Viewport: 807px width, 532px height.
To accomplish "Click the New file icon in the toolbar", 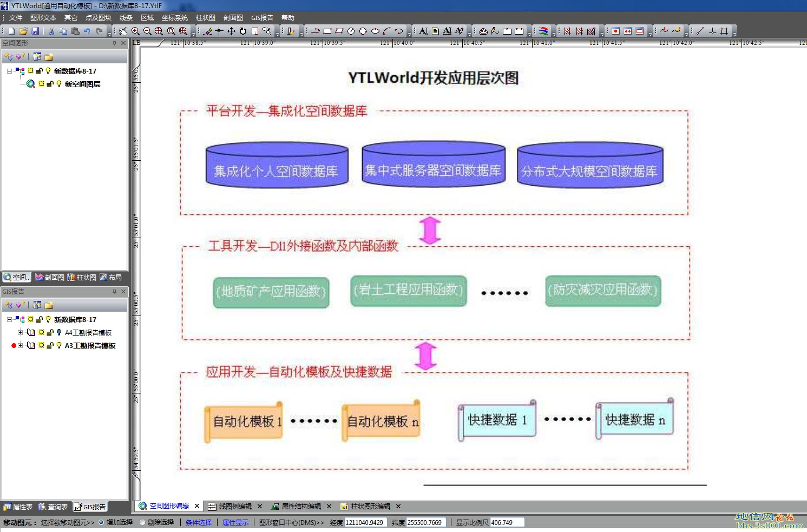I will click(x=11, y=31).
